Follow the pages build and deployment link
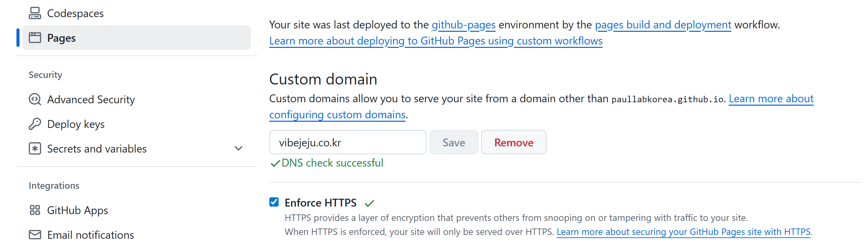868x250 pixels. [663, 25]
